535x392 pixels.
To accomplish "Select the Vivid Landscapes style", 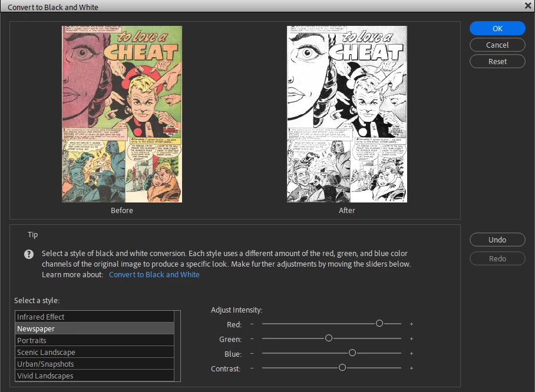I will 94,376.
